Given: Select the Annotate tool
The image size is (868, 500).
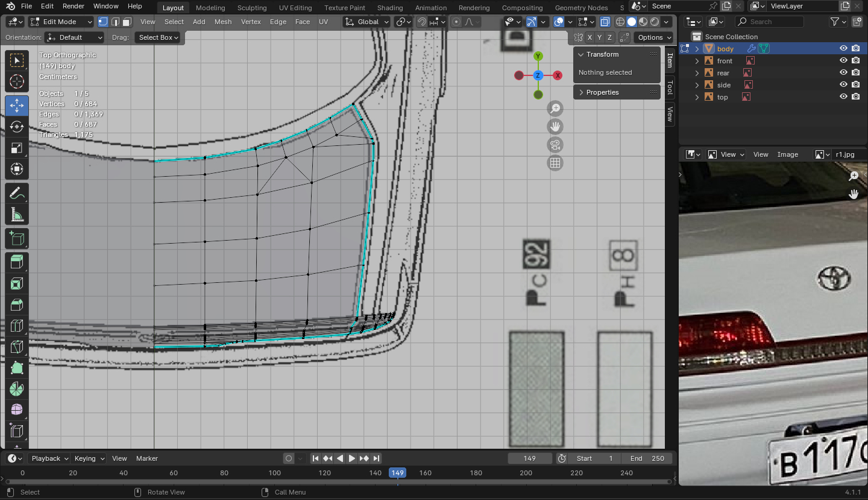Looking at the screenshot, I should [x=17, y=193].
